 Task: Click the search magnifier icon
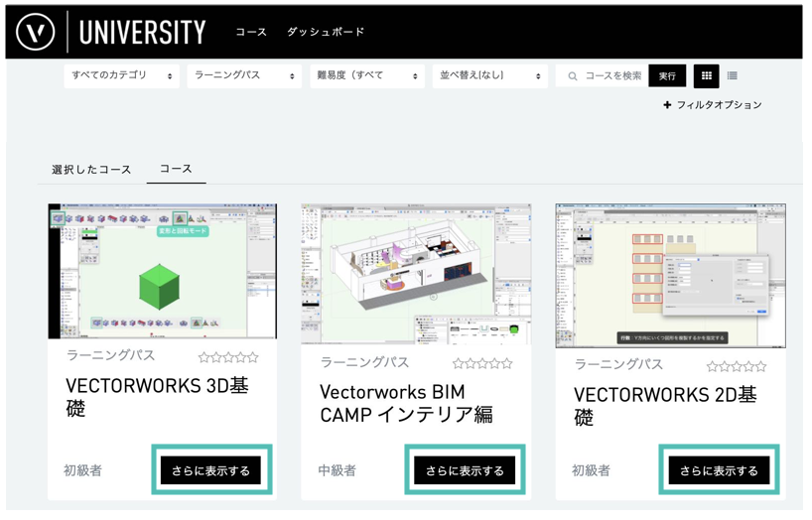(x=573, y=76)
